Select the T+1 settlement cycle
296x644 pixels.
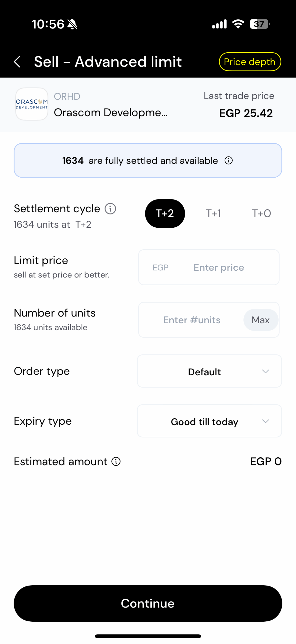click(x=213, y=213)
